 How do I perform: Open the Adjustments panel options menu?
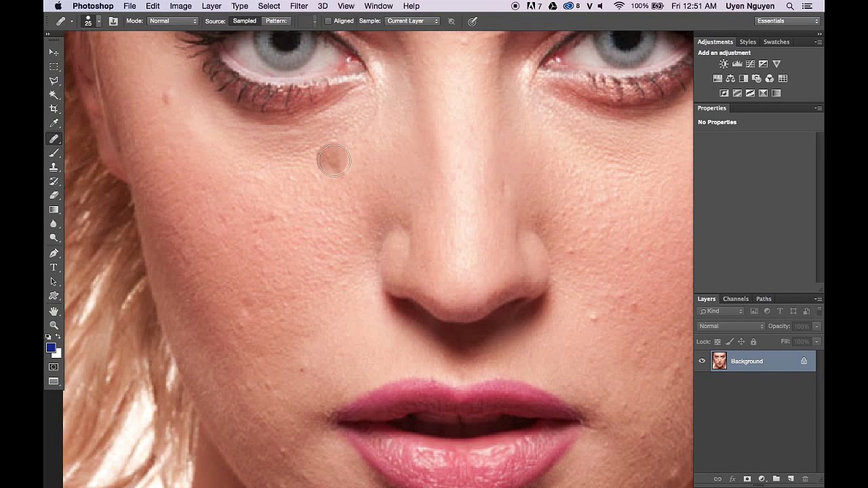click(818, 42)
